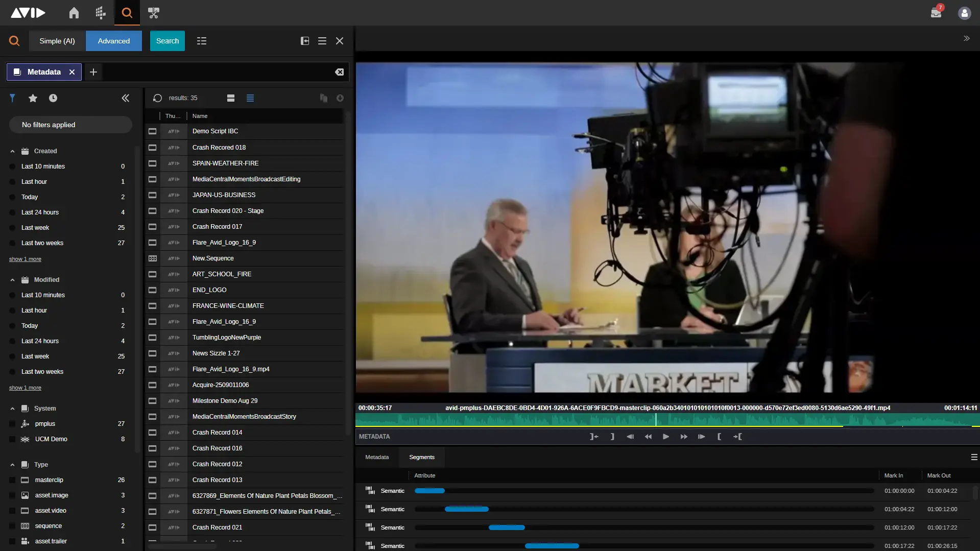
Task: Select the Simple (AI) search mode
Action: [x=57, y=41]
